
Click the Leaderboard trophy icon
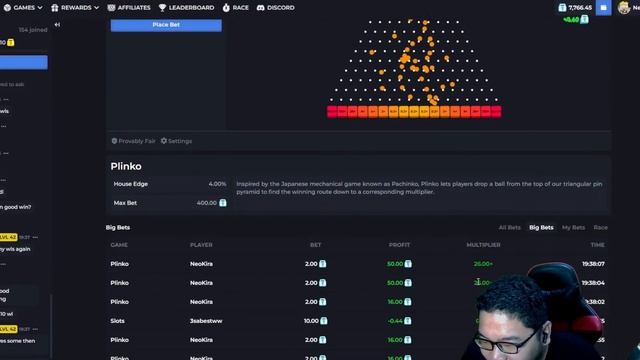pos(162,7)
